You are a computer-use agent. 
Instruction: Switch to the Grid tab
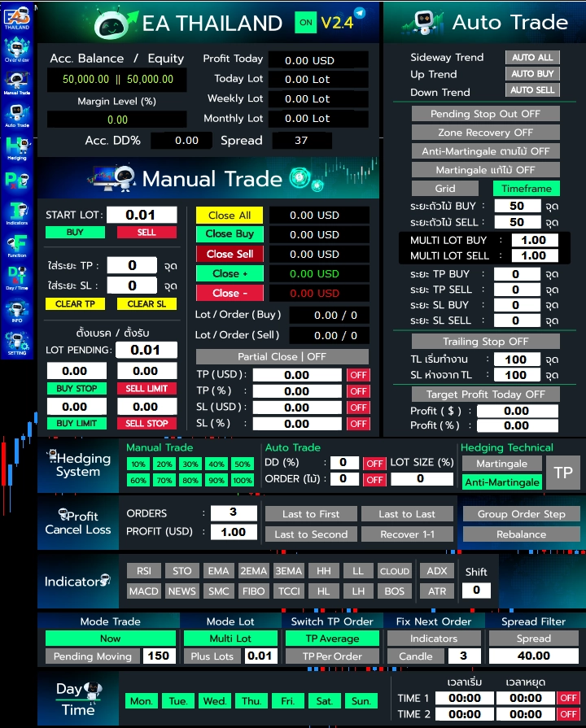tap(444, 188)
